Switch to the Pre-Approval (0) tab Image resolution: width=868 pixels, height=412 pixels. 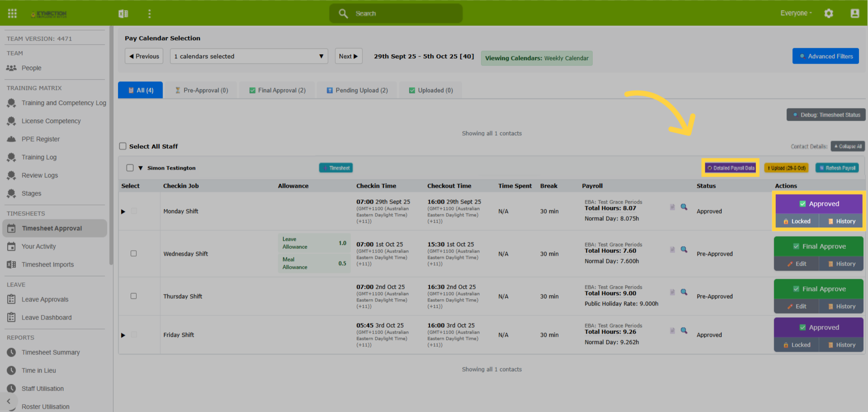coord(201,90)
